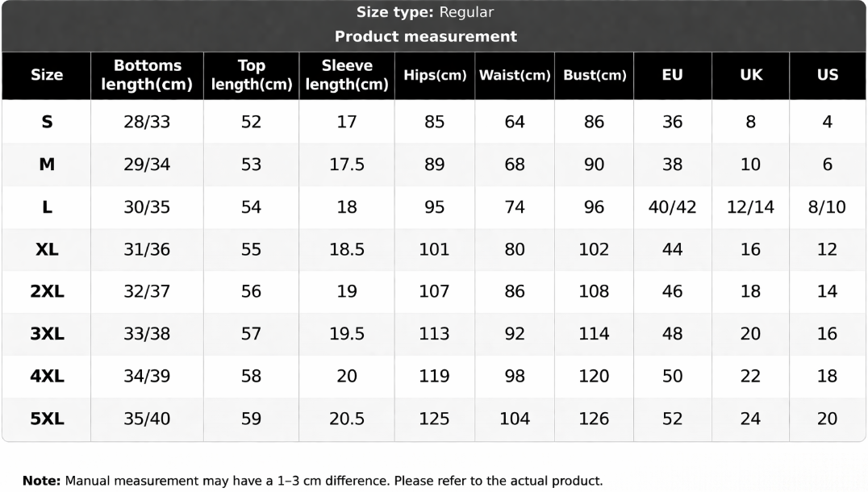Select the Size column header
This screenshot has width=868, height=492.
47,75
